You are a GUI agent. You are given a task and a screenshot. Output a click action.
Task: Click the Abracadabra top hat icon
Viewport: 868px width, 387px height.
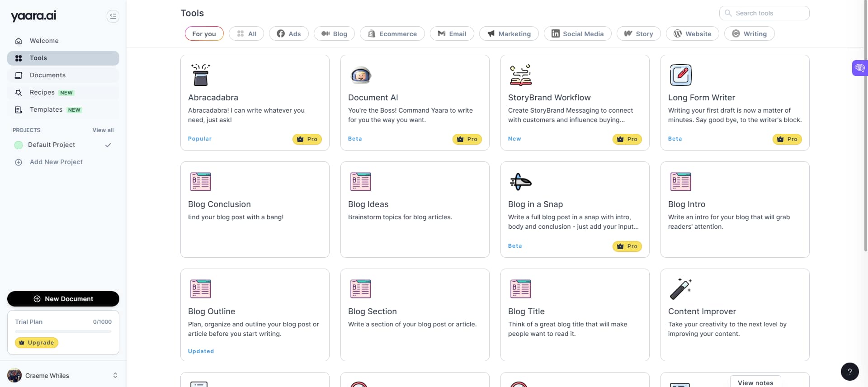pos(201,75)
